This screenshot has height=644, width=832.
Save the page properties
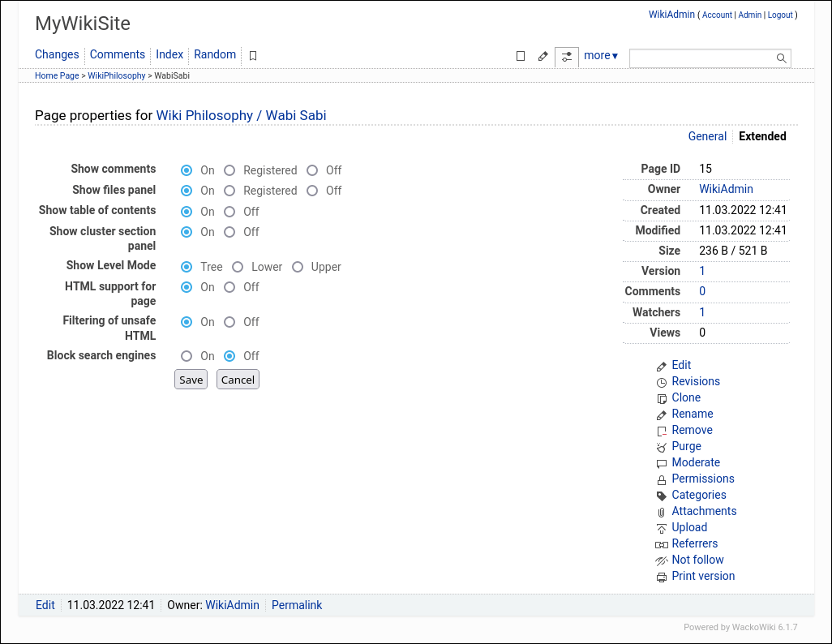191,379
